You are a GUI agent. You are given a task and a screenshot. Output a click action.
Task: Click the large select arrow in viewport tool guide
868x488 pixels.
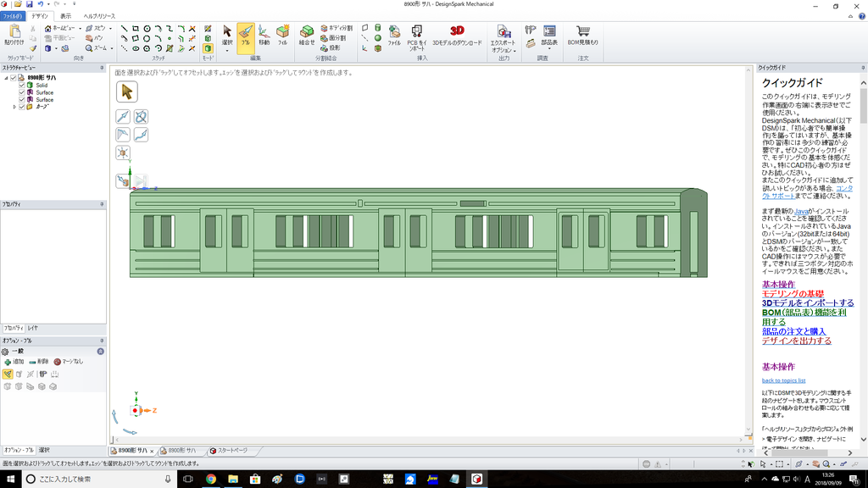(x=127, y=91)
